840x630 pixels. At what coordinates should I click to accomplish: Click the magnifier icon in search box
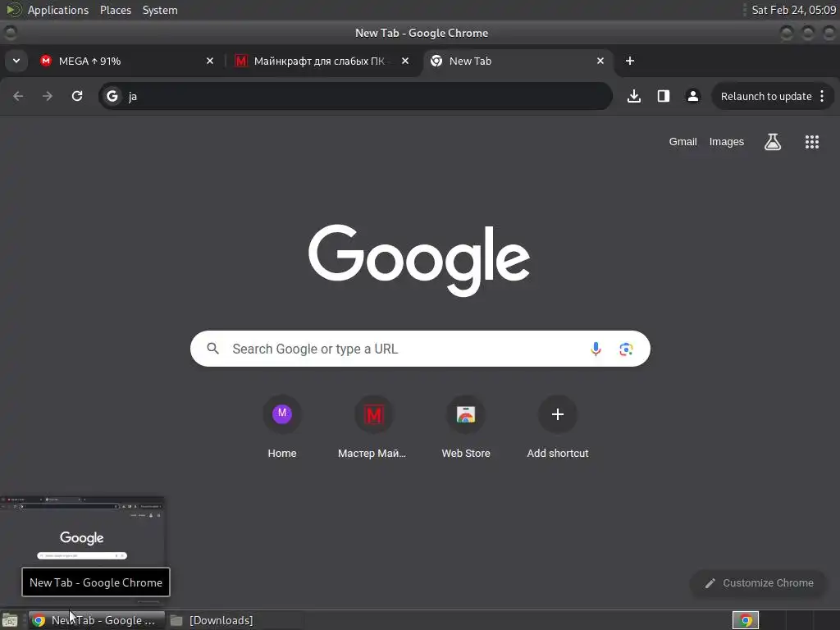(213, 349)
